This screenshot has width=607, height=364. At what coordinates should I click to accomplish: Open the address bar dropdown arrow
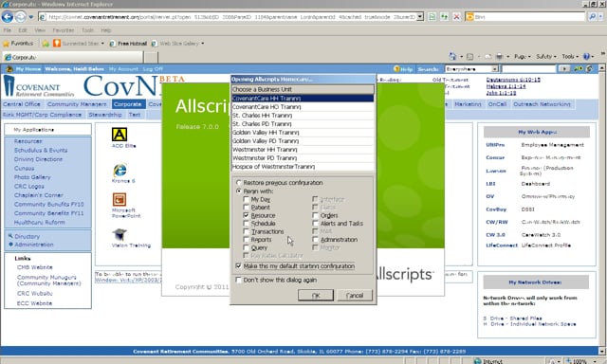pos(420,17)
